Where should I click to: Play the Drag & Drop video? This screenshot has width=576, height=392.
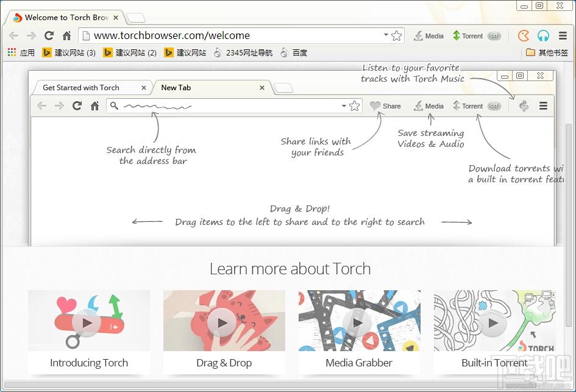coord(222,323)
